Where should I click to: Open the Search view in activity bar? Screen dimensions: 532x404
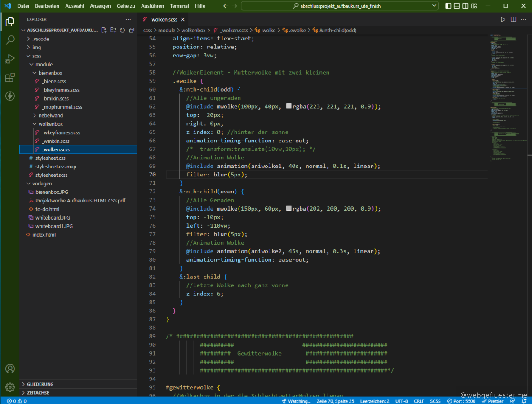[10, 40]
